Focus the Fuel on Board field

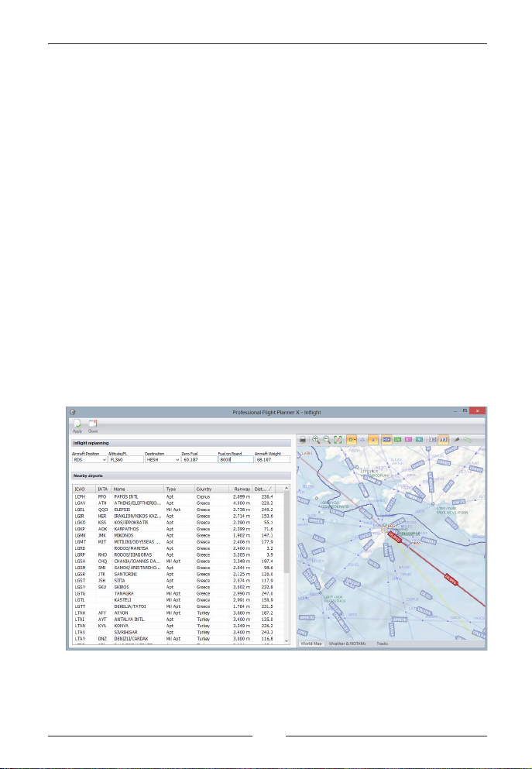click(x=236, y=460)
